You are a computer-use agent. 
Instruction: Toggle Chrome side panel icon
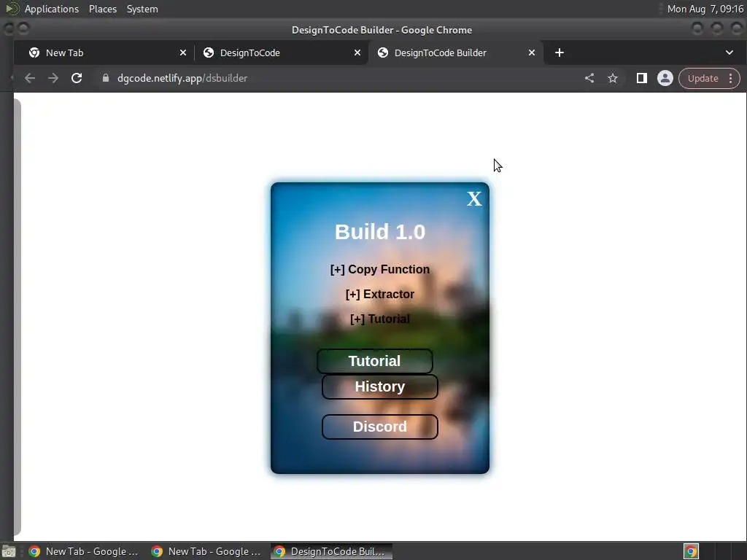pyautogui.click(x=642, y=78)
